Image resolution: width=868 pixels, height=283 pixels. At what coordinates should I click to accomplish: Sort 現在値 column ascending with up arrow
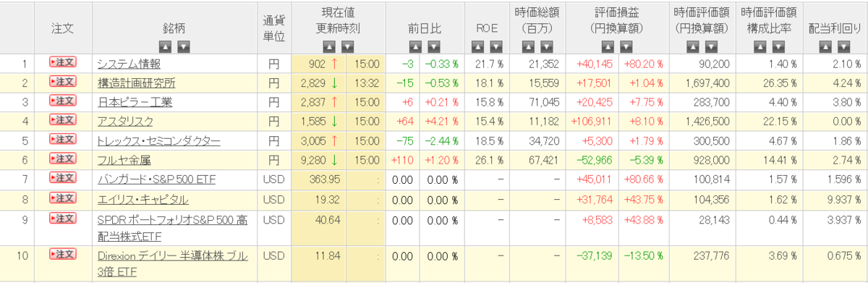pos(328,47)
